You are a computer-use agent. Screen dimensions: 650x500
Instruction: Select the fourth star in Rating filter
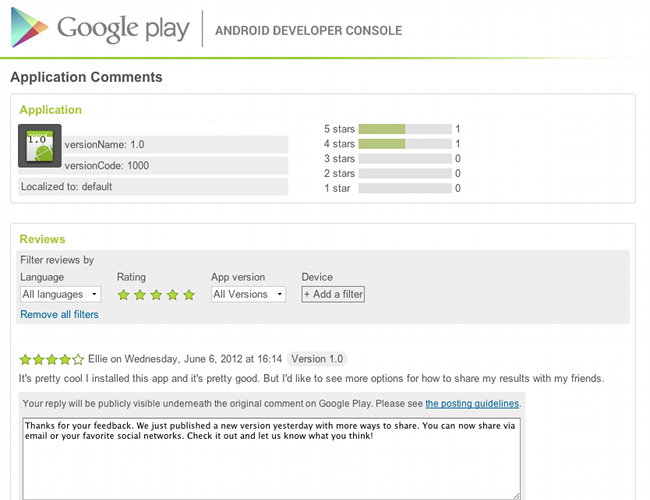point(172,295)
